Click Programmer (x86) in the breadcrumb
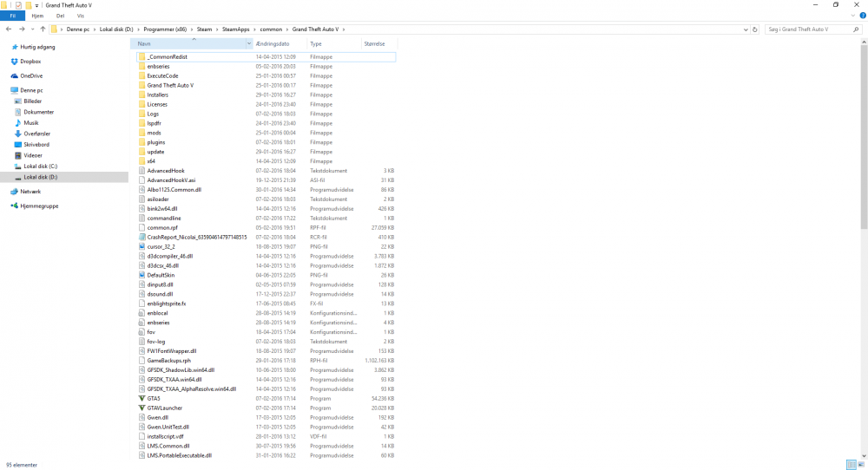The image size is (868, 470). [x=165, y=29]
